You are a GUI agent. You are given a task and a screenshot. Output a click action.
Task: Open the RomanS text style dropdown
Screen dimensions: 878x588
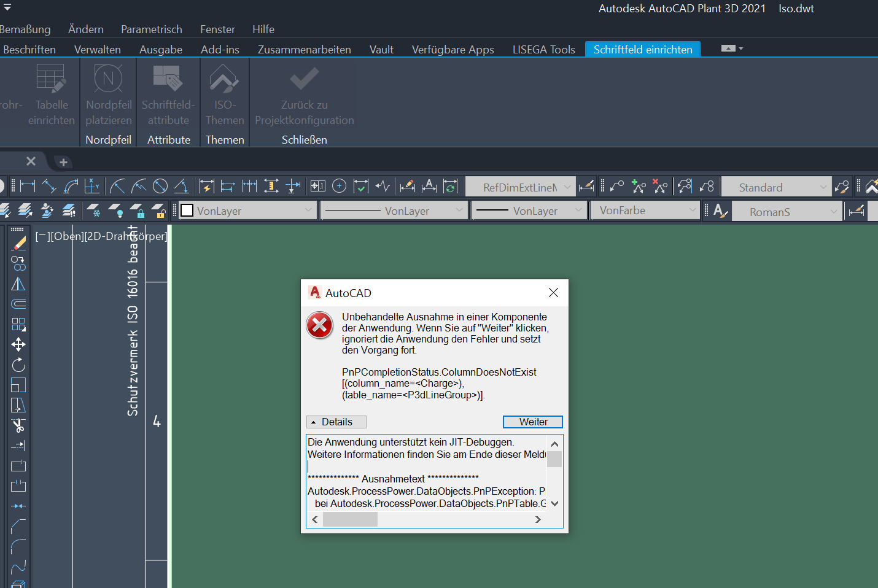(787, 211)
